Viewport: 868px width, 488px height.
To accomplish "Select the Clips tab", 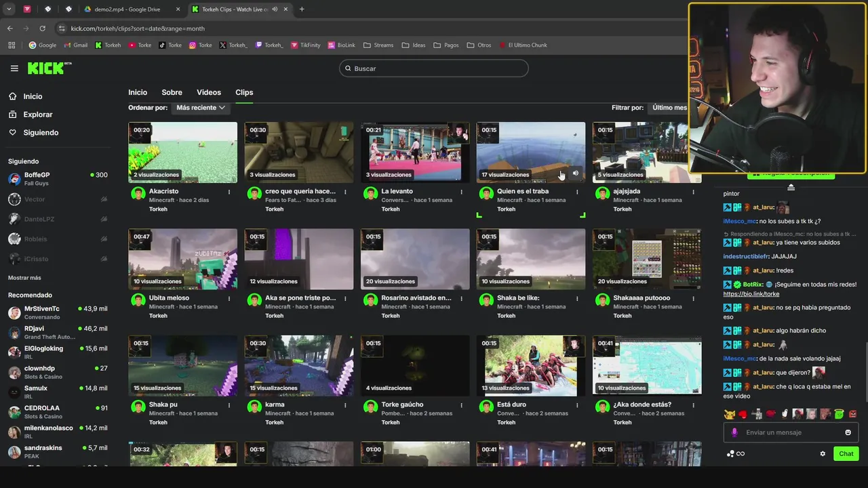I will tap(244, 92).
